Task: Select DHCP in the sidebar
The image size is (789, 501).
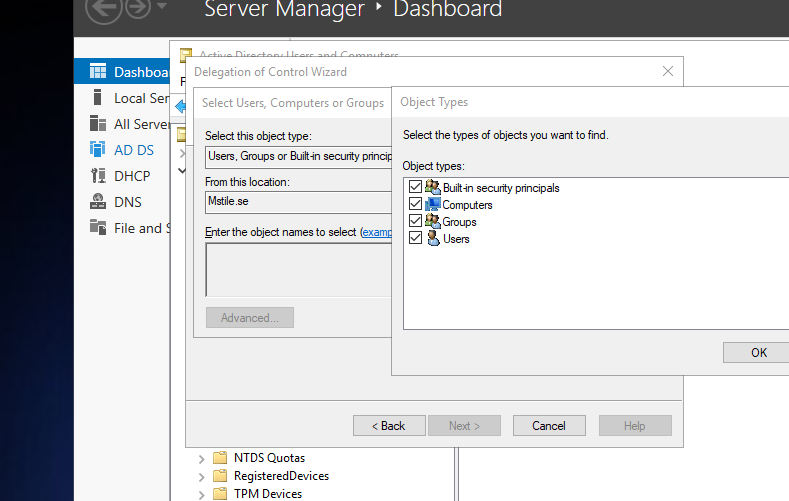Action: pos(122,176)
